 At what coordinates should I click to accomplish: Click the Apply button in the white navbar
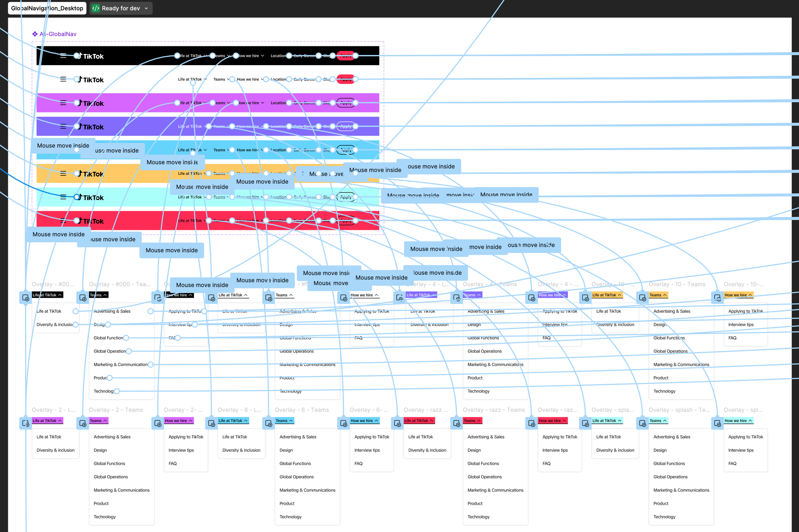coord(346,79)
